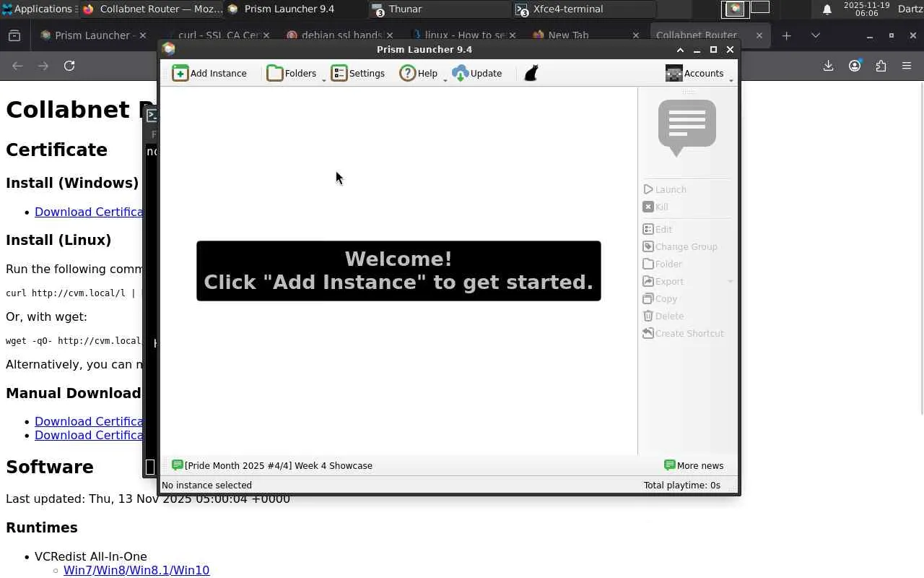Switch to the 'linux - How to se' tab
Viewport: 924px width, 578px height.
pos(462,35)
